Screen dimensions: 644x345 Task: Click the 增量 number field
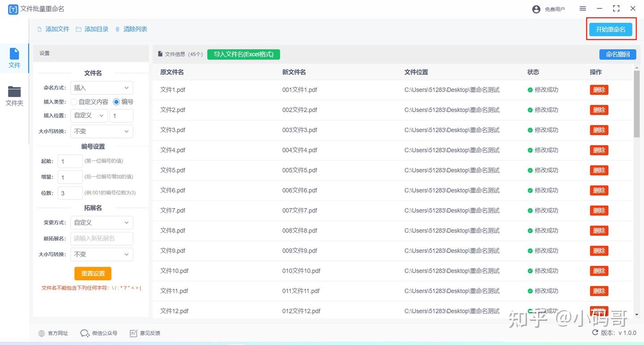(x=70, y=177)
